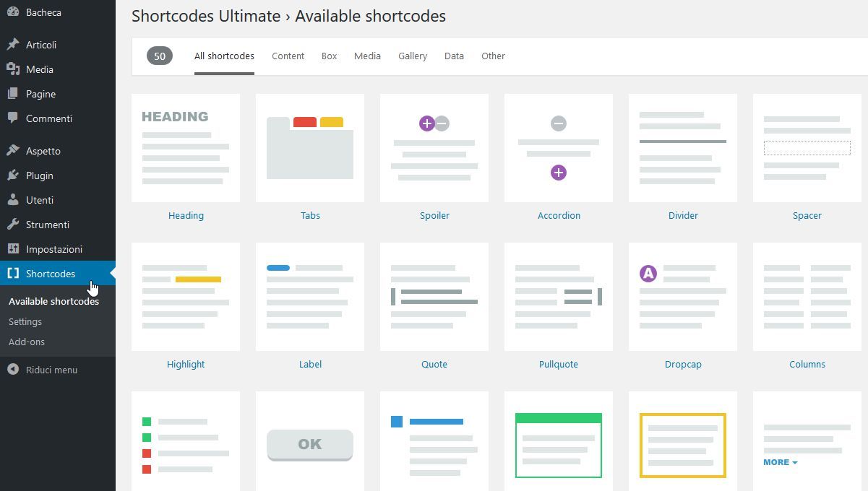
Task: Choose the Accordion shortcode icon
Action: [559, 147]
